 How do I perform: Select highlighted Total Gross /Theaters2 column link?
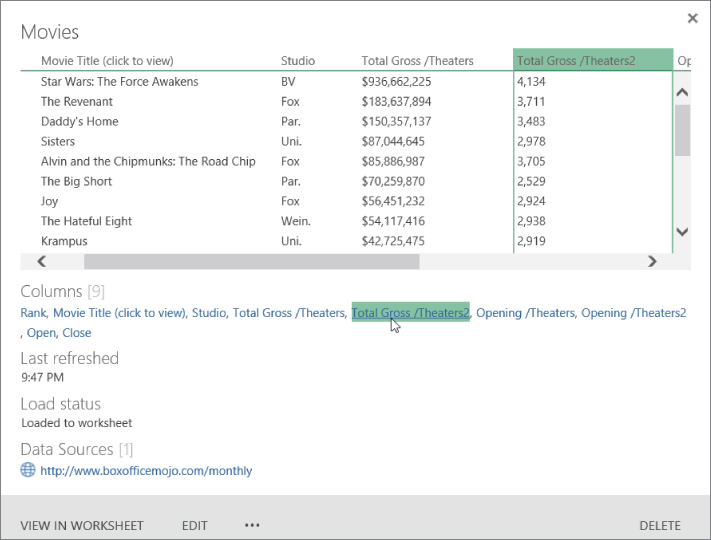[x=410, y=312]
